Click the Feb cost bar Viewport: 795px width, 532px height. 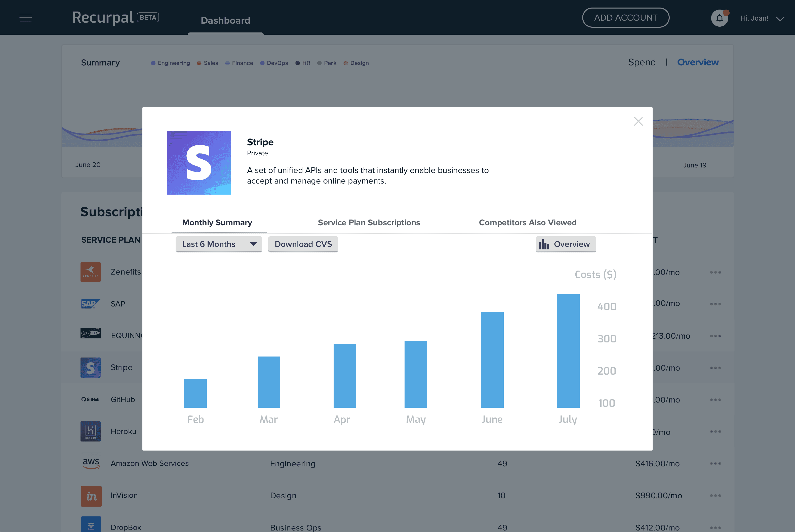pyautogui.click(x=195, y=393)
